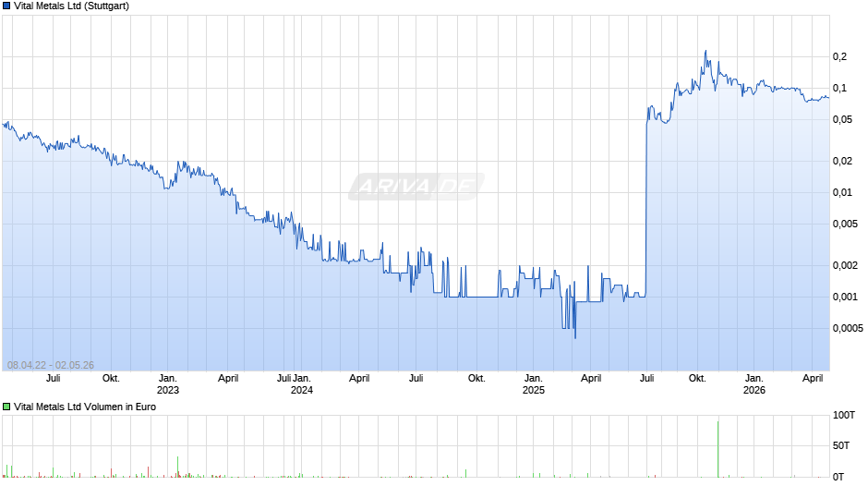Click the 'Jan. 2025' time axis label

click(x=534, y=384)
